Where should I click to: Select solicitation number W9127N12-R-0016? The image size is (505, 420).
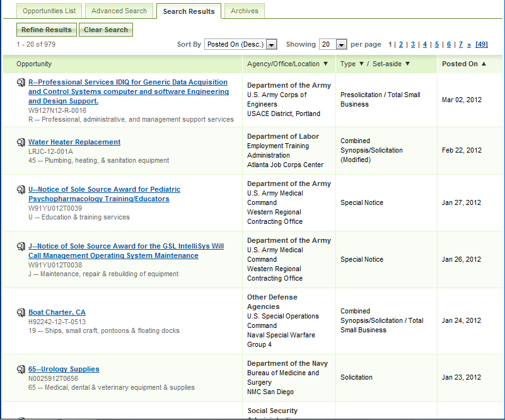pos(57,110)
